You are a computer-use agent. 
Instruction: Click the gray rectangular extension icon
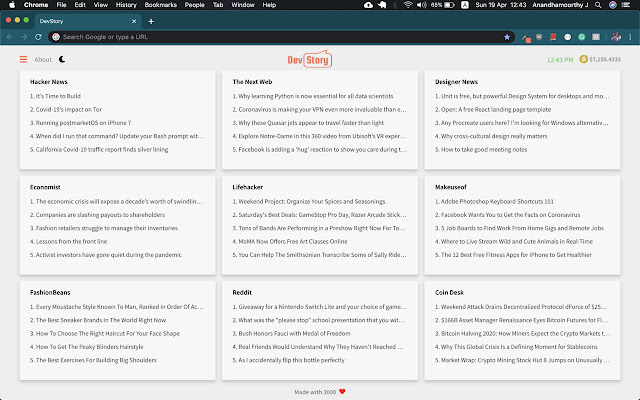596,37
